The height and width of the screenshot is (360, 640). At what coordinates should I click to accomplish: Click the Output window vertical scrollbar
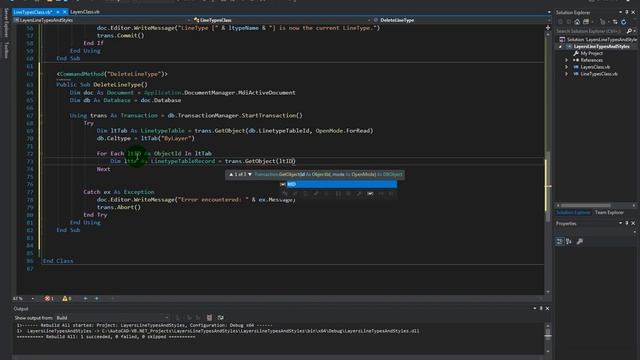click(548, 337)
